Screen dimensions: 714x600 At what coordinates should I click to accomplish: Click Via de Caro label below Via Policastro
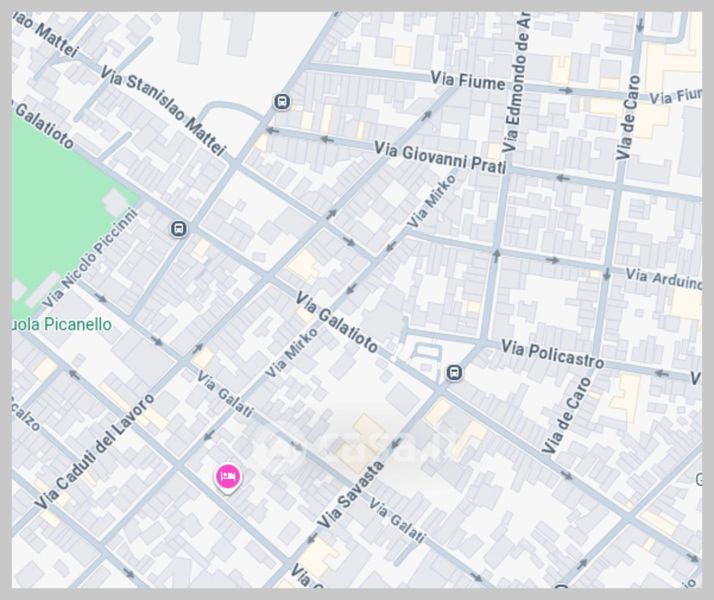[x=567, y=415]
